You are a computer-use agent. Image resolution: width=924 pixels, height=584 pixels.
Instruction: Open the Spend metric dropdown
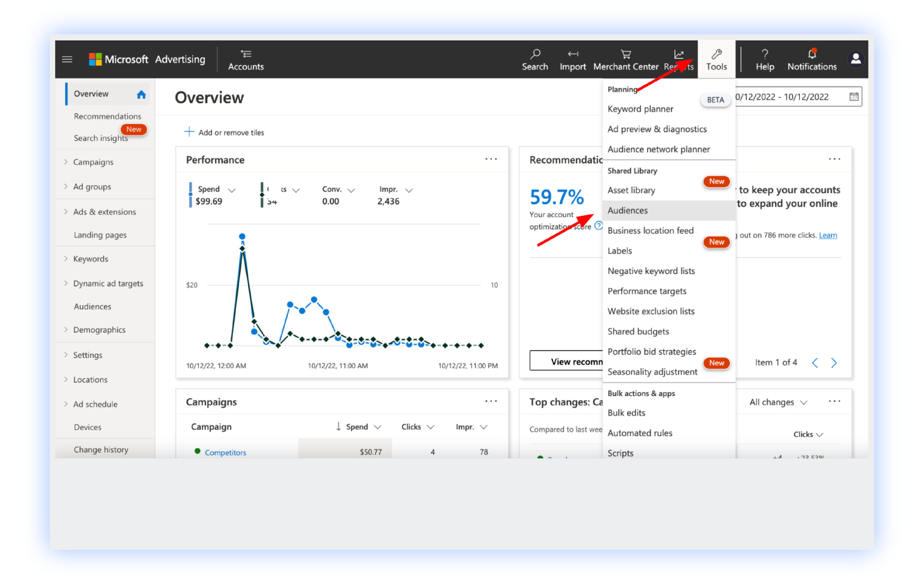[x=232, y=190]
